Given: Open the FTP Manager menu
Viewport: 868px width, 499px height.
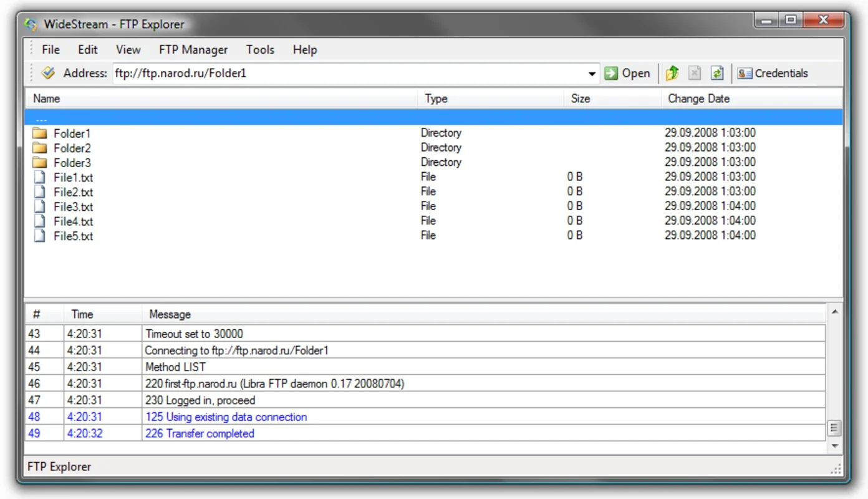Looking at the screenshot, I should coord(193,50).
